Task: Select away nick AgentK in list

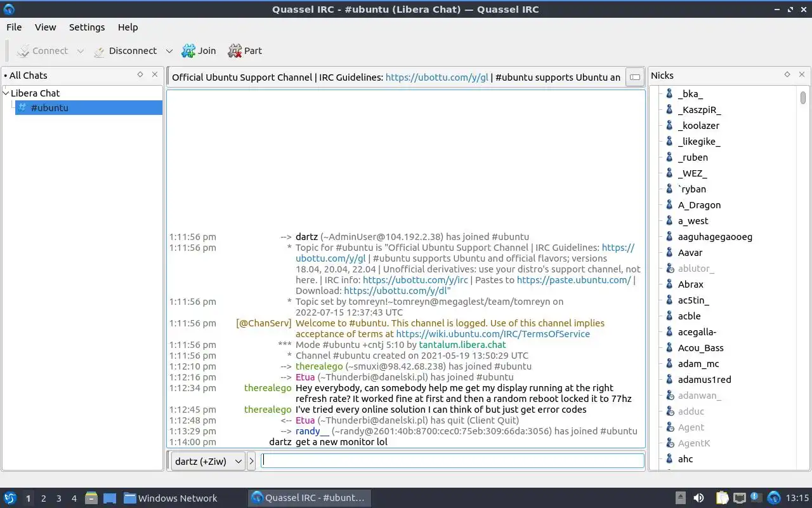Action: (x=694, y=443)
